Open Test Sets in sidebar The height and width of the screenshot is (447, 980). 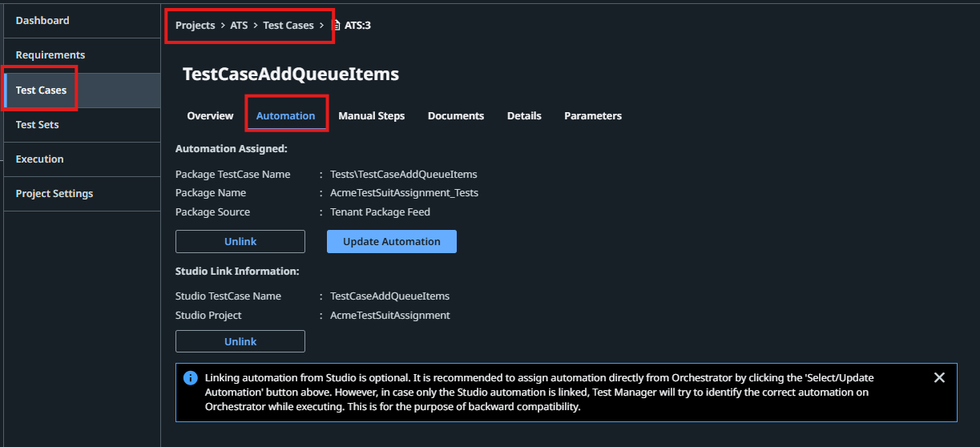[x=37, y=124]
